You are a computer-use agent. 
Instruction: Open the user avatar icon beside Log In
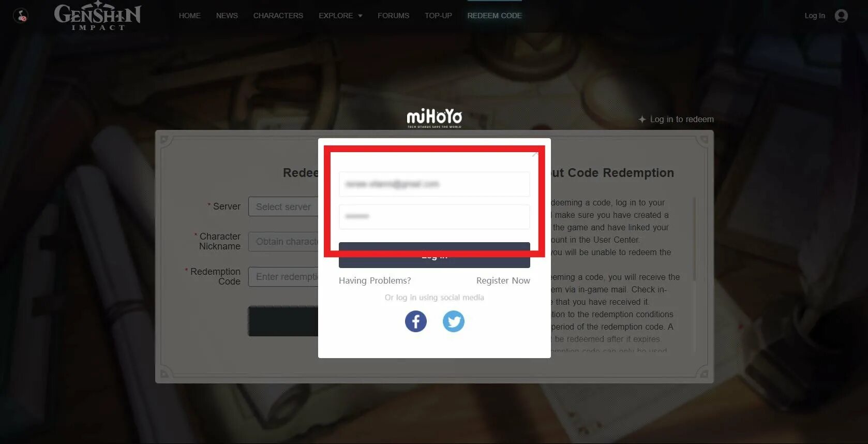(x=842, y=16)
